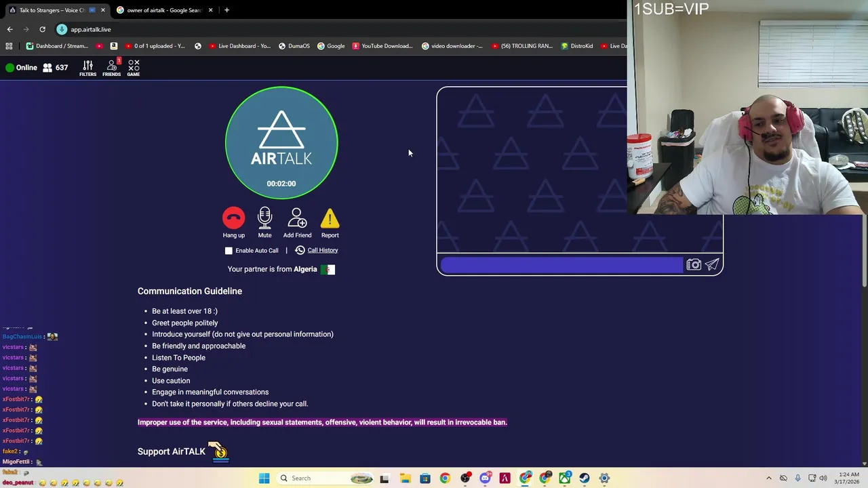This screenshot has height=488, width=868.
Task: Enable Auto Call checkbox
Action: click(x=229, y=251)
